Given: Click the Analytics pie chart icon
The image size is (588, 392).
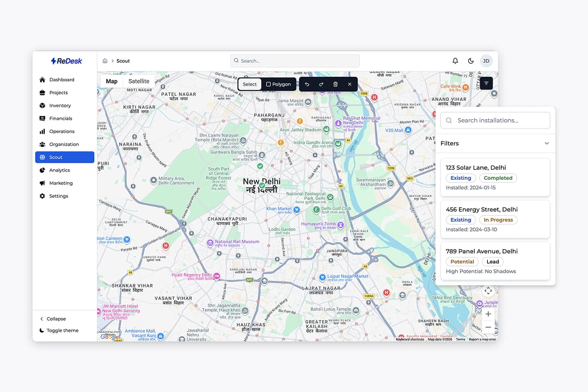Looking at the screenshot, I should coord(42,170).
